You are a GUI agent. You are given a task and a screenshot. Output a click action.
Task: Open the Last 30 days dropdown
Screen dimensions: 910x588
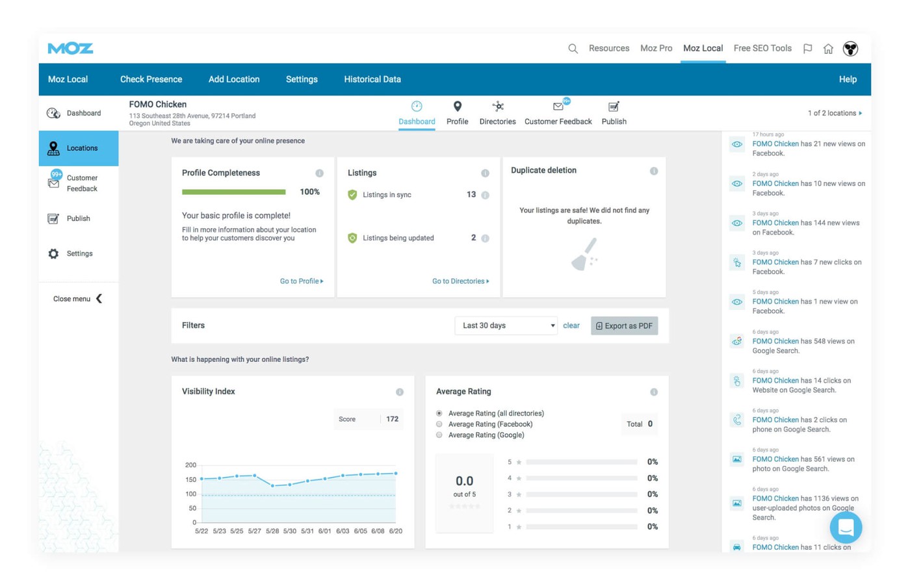pos(506,326)
